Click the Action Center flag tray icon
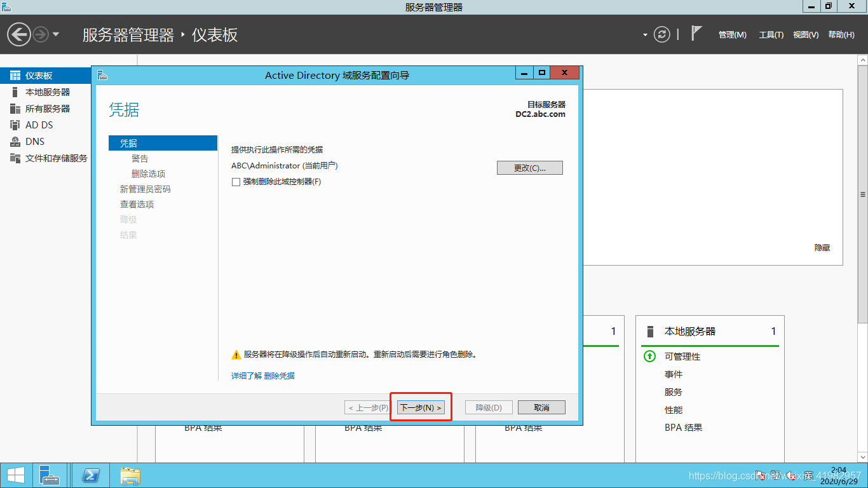This screenshot has height=488, width=868. pos(761,475)
